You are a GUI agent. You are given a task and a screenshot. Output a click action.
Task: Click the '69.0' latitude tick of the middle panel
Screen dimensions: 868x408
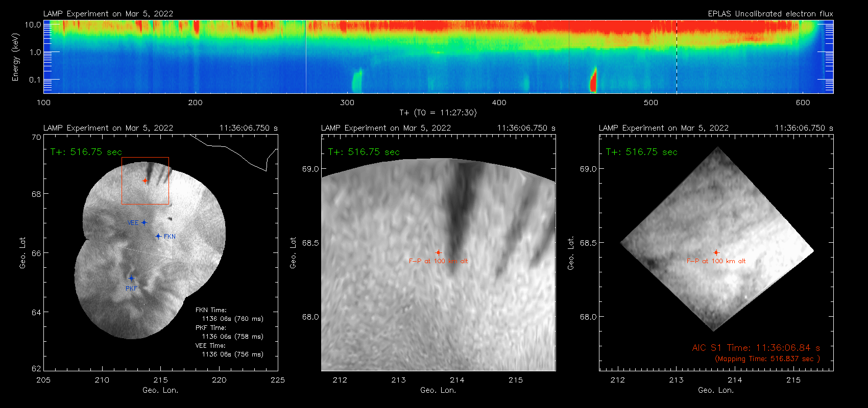click(x=310, y=169)
